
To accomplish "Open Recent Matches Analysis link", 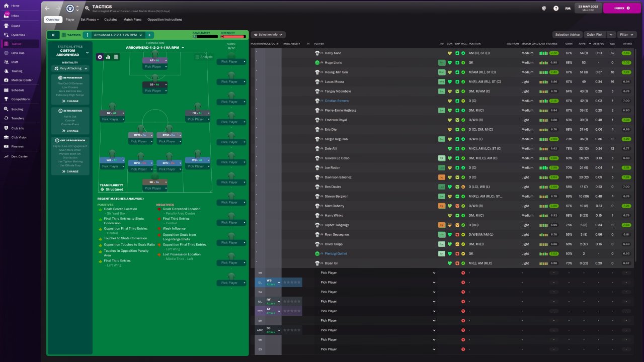I will click(121, 199).
